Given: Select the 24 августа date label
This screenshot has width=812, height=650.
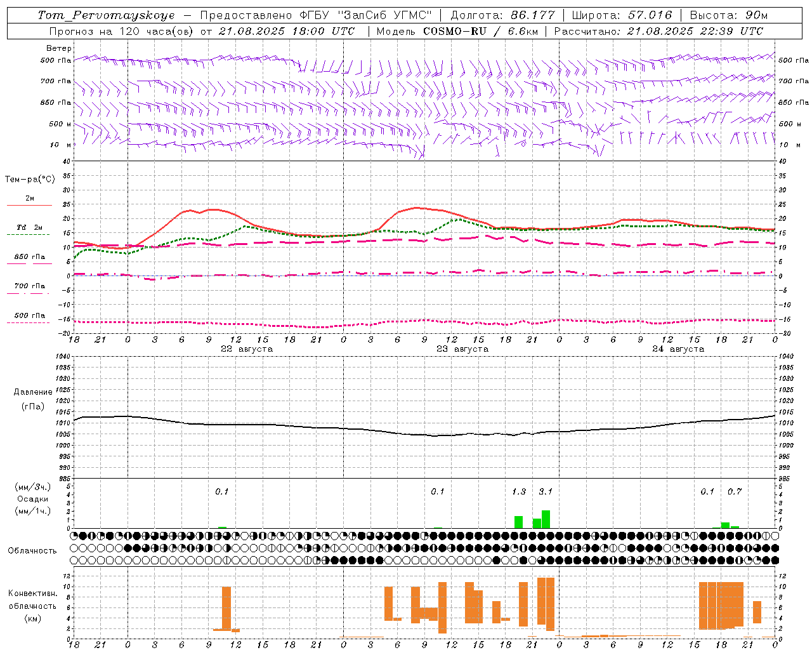Looking at the screenshot, I should coord(678,349).
